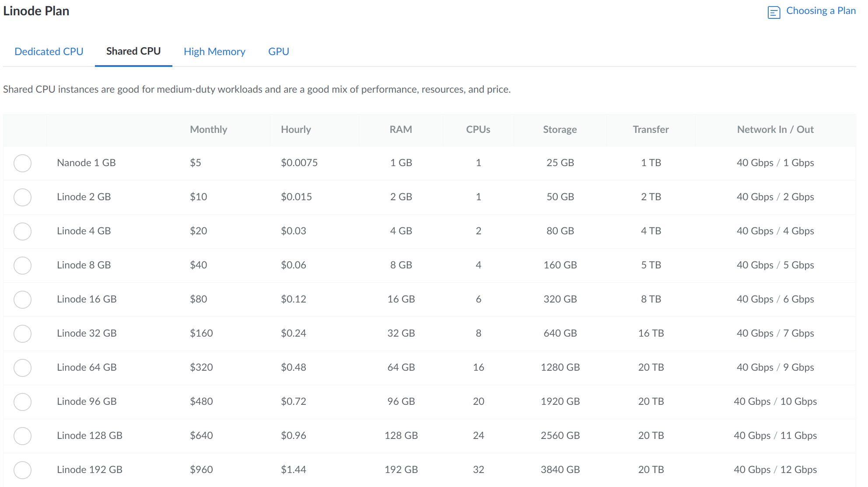This screenshot has height=487, width=868.
Task: Choose the Linode 32 GB radio button
Action: point(22,334)
